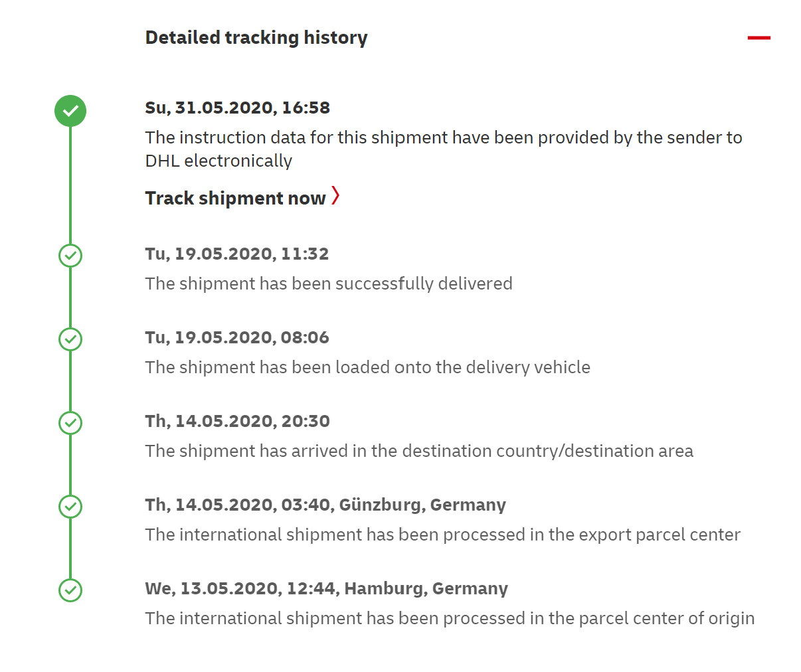The height and width of the screenshot is (672, 801).
Task: Click the shipment successfully delivered status text
Action: tap(329, 284)
